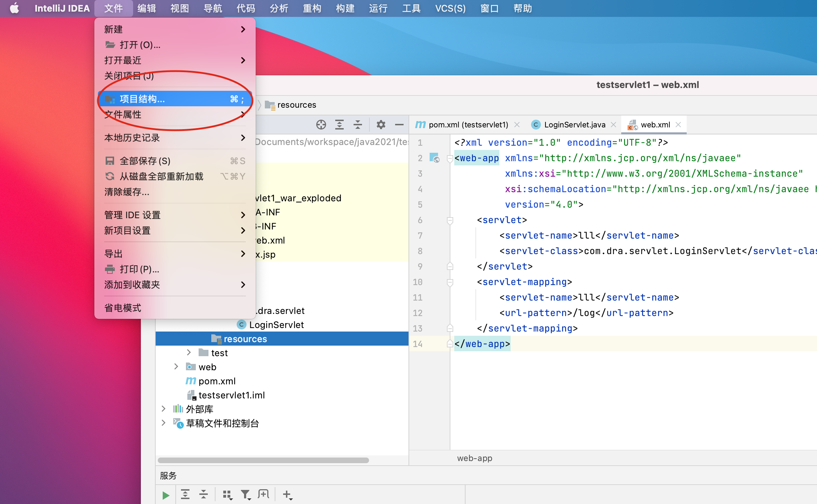The image size is (817, 504).
Task: Close the pom.xml editor tab
Action: tap(517, 125)
